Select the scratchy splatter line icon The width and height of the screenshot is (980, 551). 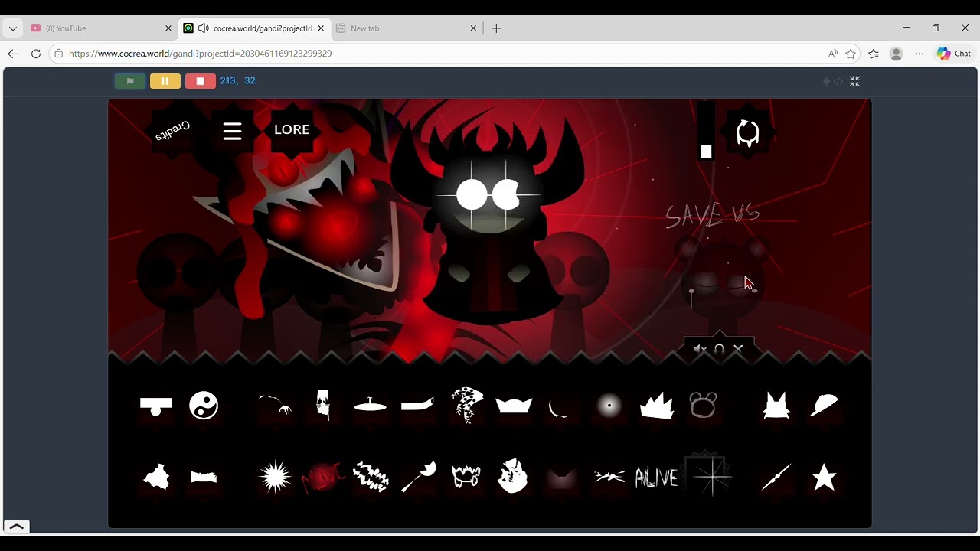pos(609,478)
